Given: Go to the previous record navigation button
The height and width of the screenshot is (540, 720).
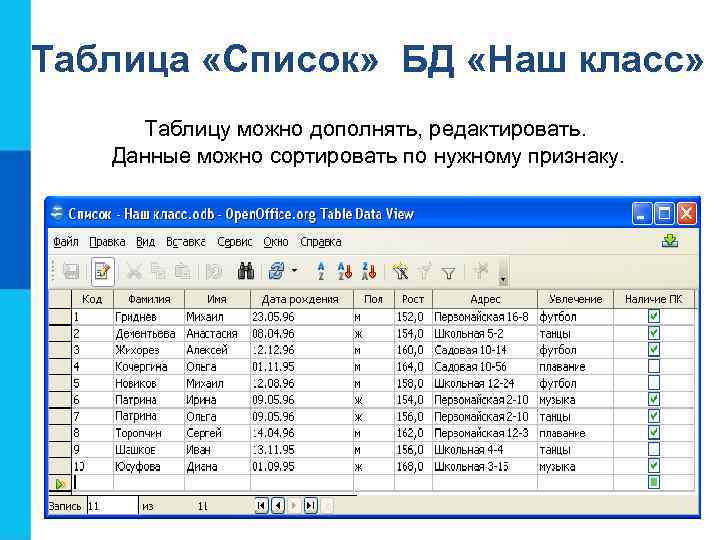Looking at the screenshot, I should point(278,506).
